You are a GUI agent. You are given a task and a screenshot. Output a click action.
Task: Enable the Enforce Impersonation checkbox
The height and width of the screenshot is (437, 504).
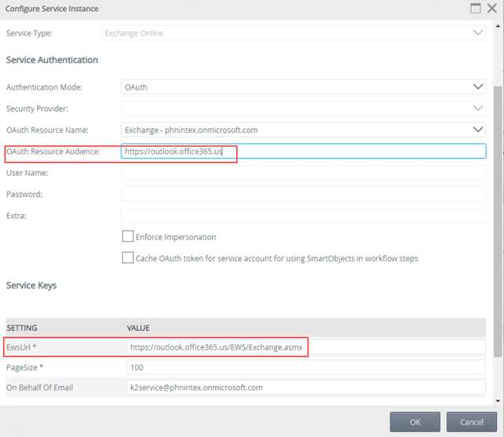coord(128,236)
